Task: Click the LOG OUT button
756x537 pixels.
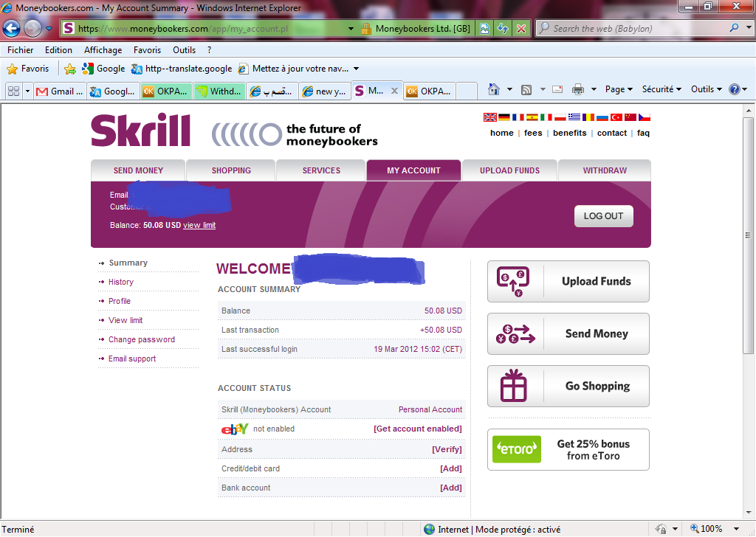Action: pyautogui.click(x=604, y=216)
